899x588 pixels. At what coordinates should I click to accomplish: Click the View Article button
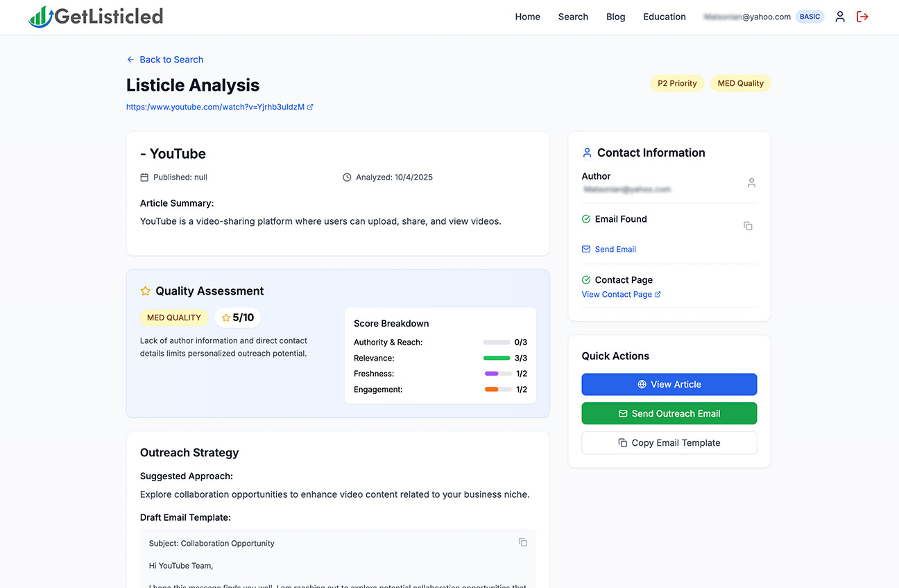pos(669,384)
